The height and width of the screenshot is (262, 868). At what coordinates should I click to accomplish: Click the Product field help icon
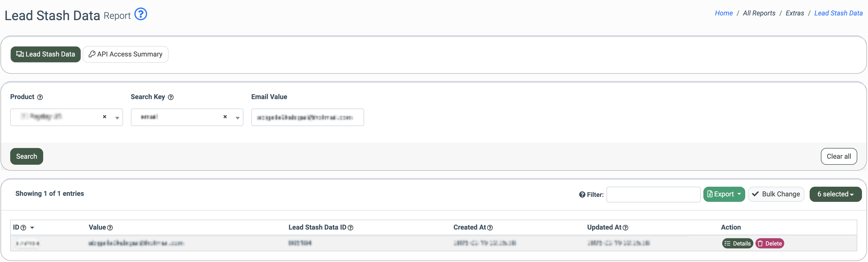pyautogui.click(x=40, y=97)
